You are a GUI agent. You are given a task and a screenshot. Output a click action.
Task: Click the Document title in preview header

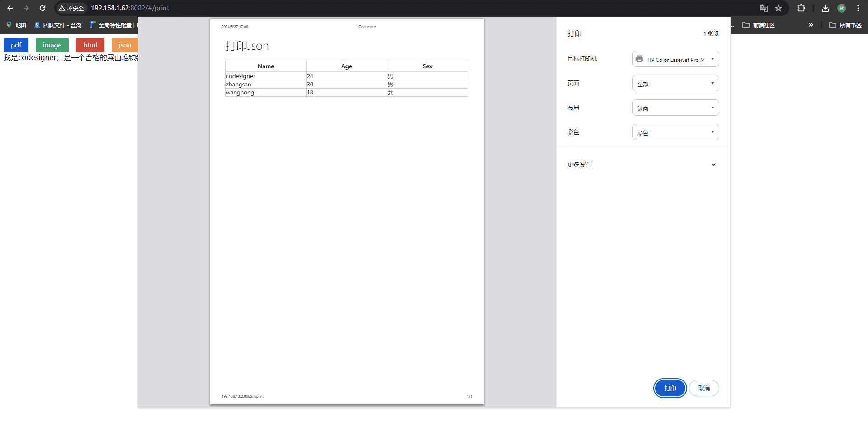367,27
